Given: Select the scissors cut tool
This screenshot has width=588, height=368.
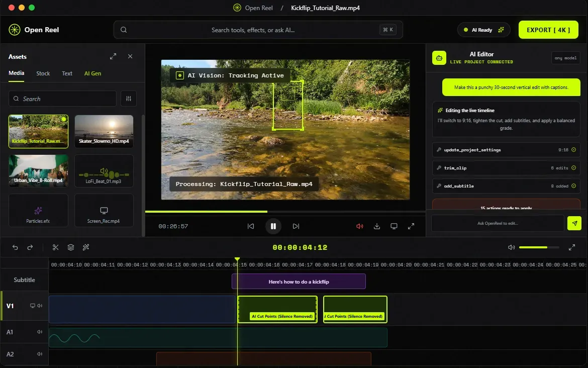Looking at the screenshot, I should tap(55, 247).
